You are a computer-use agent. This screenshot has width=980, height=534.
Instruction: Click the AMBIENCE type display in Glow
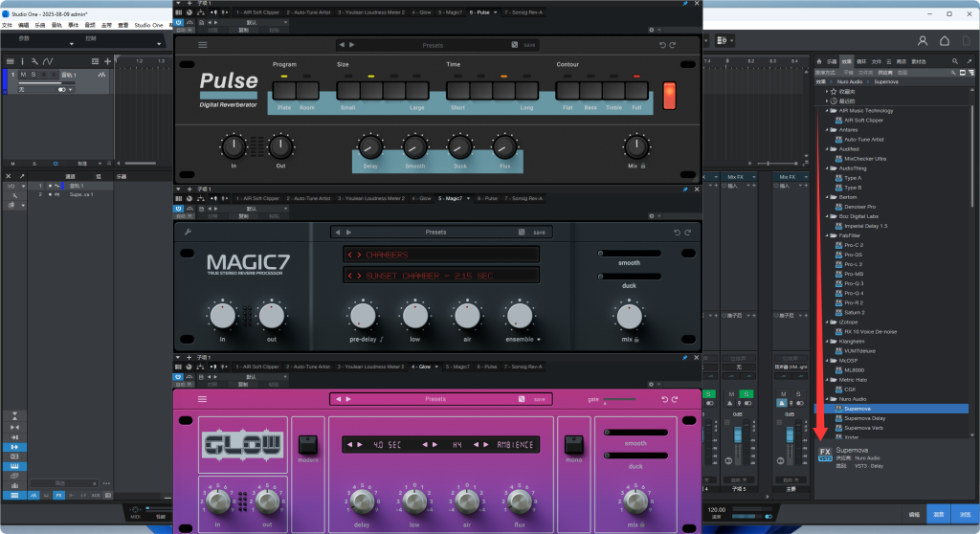[516, 445]
